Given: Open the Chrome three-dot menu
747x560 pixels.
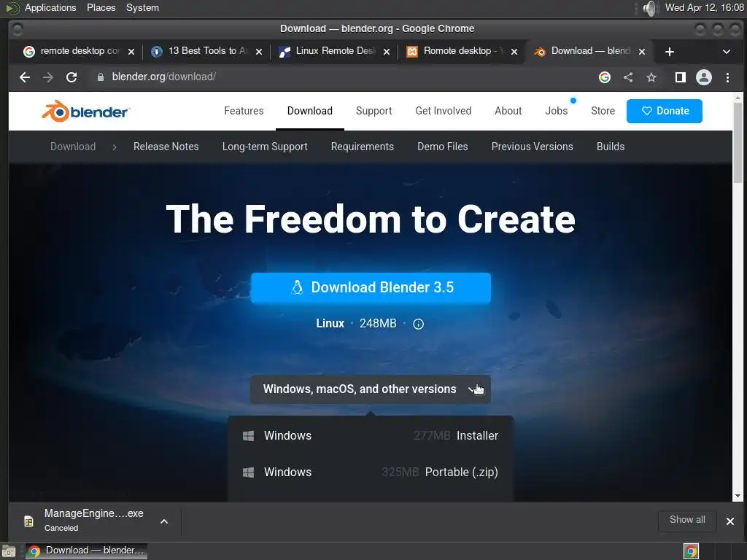Looking at the screenshot, I should [727, 77].
